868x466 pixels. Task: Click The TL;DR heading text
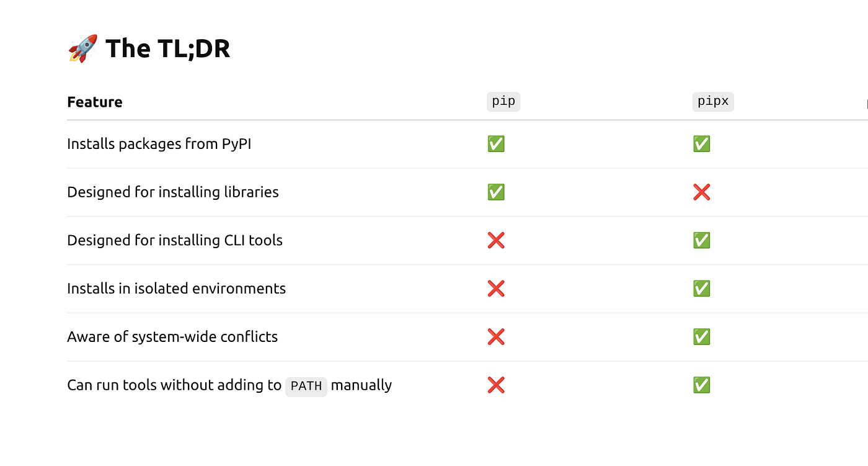pyautogui.click(x=168, y=48)
